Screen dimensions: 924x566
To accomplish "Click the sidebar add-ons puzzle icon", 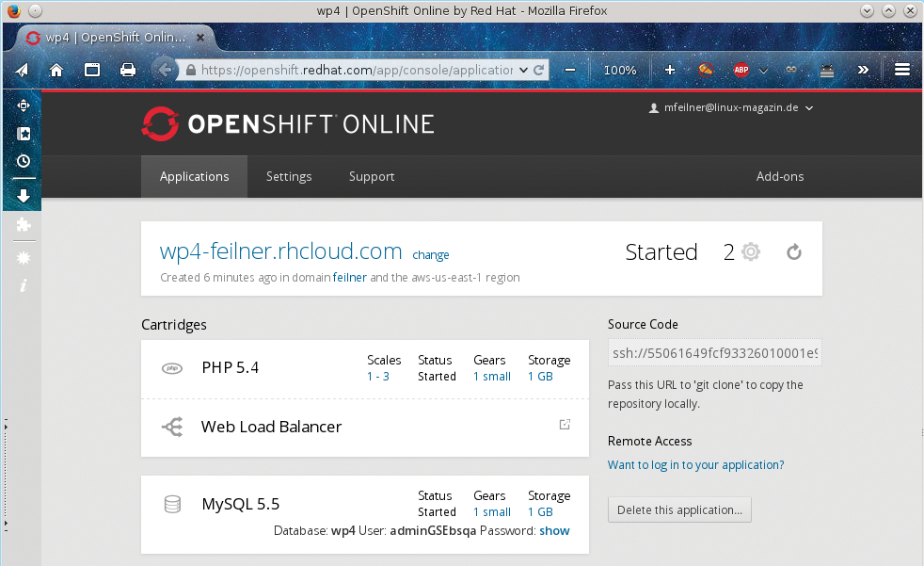I will 23,225.
